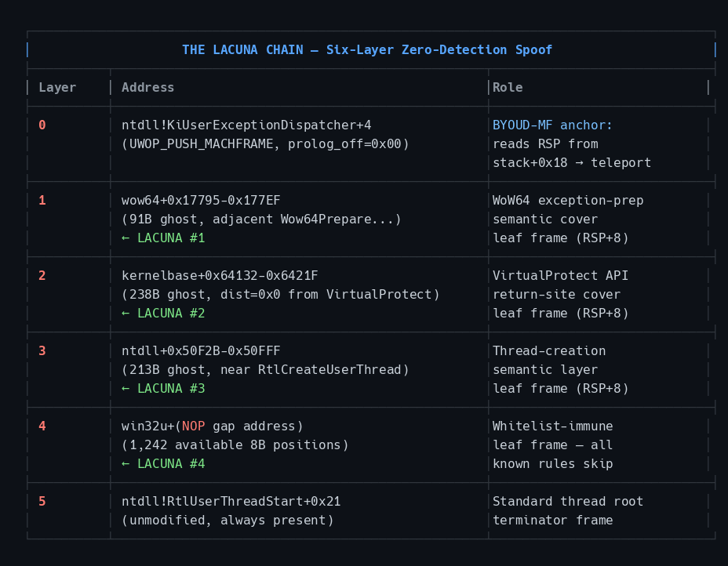
Task: Click 'kernelbase+0x64132-0x6421F' address
Action: coord(220,276)
